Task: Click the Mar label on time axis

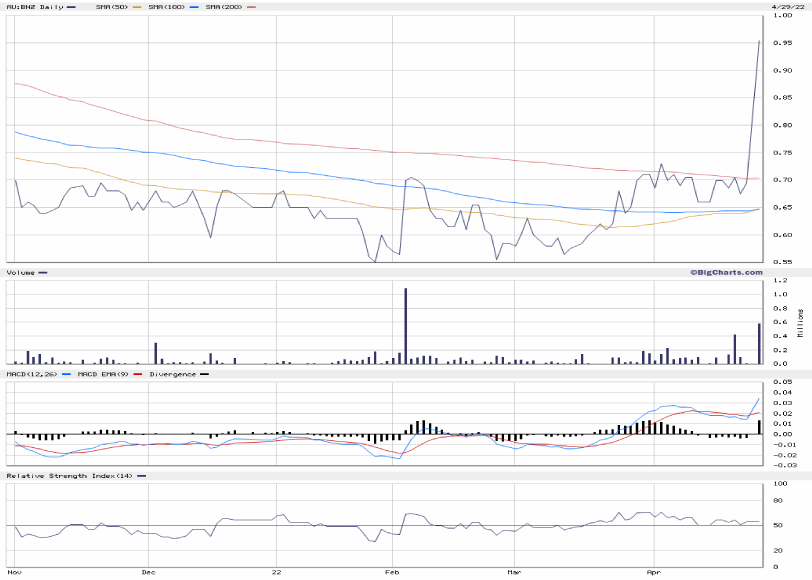Action: click(513, 573)
